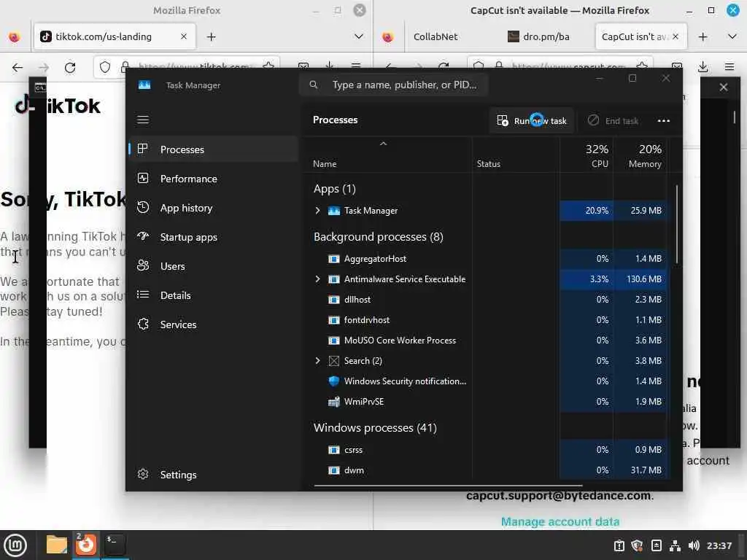Expand Antimalware Service Executable row
This screenshot has height=560, width=747.
tap(317, 279)
